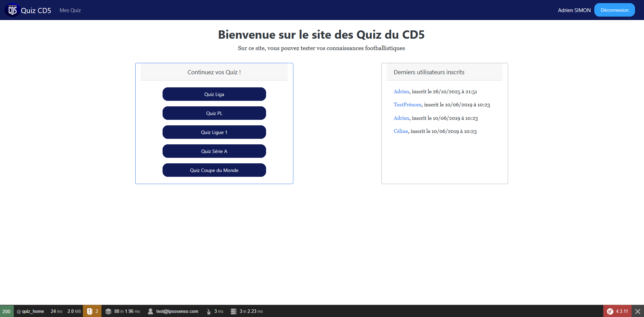This screenshot has width=644, height=317.
Task: Open the HTTP 200 status panel
Action: click(x=7, y=311)
